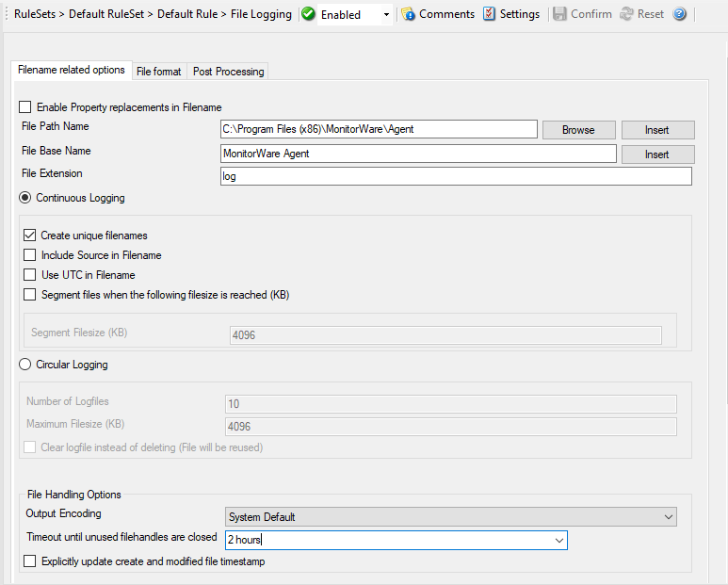Viewport: 728px width, 585px height.
Task: Enable explicit create and modified timestamp update
Action: pyautogui.click(x=30, y=562)
